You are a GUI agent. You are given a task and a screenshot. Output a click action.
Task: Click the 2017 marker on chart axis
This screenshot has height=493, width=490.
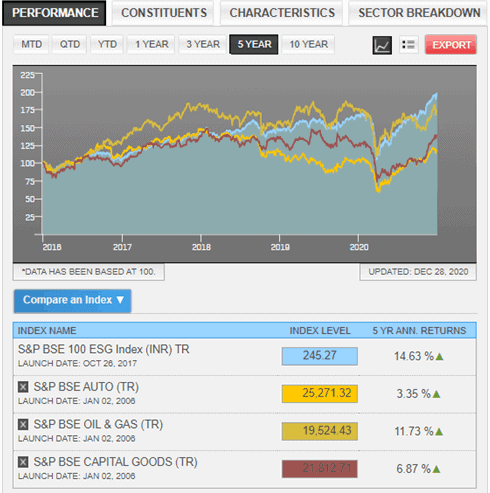tap(122, 247)
